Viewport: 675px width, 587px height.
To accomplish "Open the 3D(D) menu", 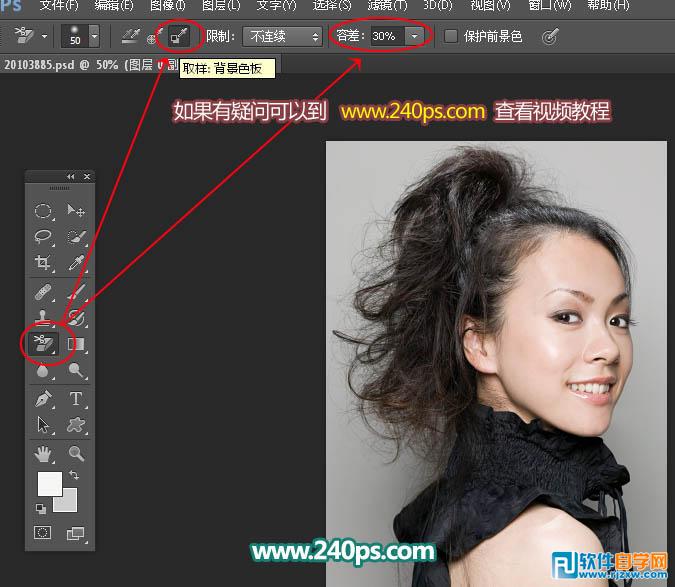I will pyautogui.click(x=438, y=6).
